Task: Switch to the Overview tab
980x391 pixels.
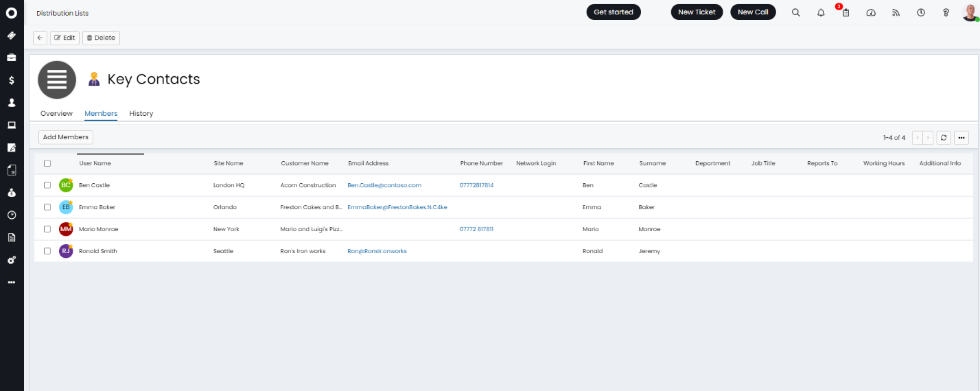Action: pyautogui.click(x=56, y=113)
